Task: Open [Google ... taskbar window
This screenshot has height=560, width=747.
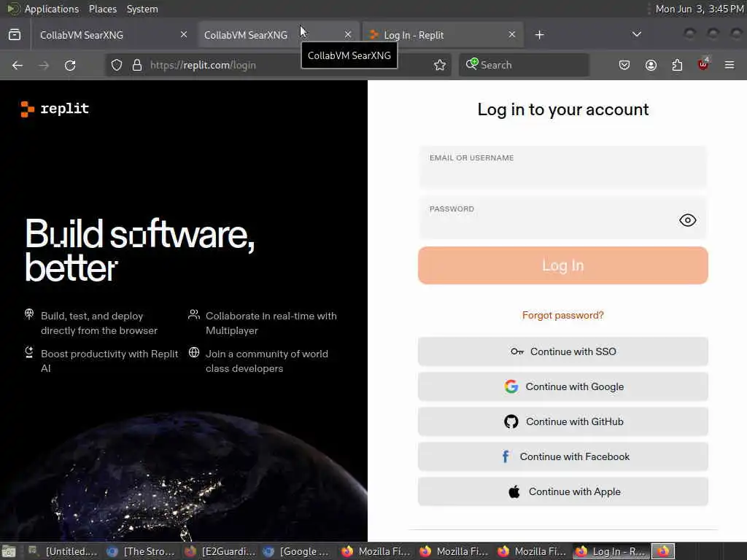Action: pos(298,551)
